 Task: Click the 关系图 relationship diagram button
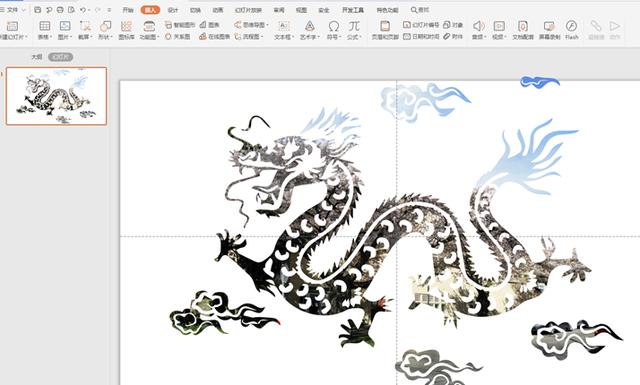(x=178, y=36)
